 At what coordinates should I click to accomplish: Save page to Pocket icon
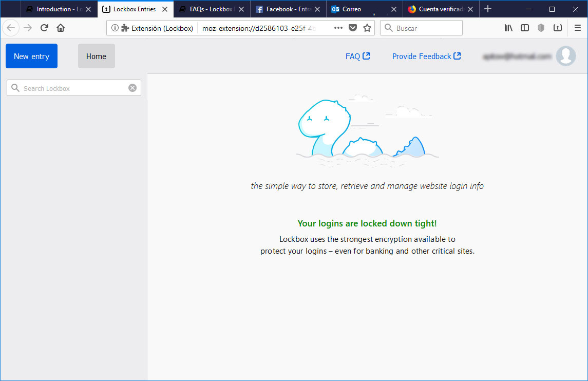click(x=352, y=28)
